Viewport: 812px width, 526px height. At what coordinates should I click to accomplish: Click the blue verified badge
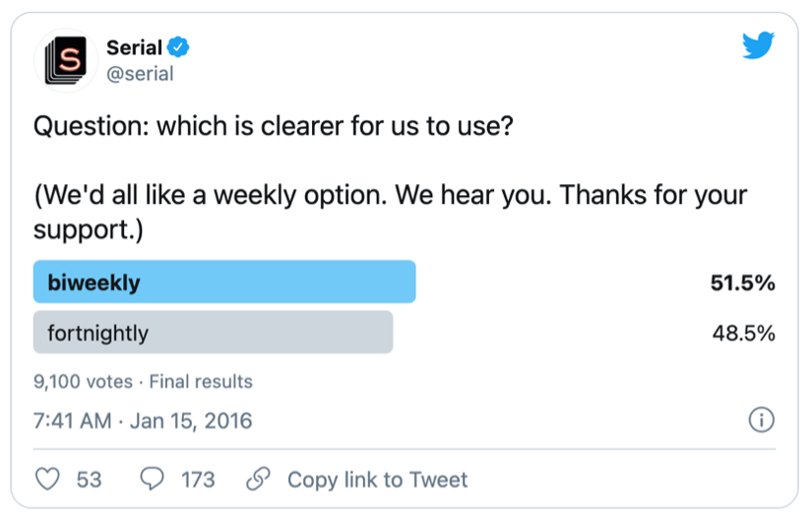(x=179, y=46)
